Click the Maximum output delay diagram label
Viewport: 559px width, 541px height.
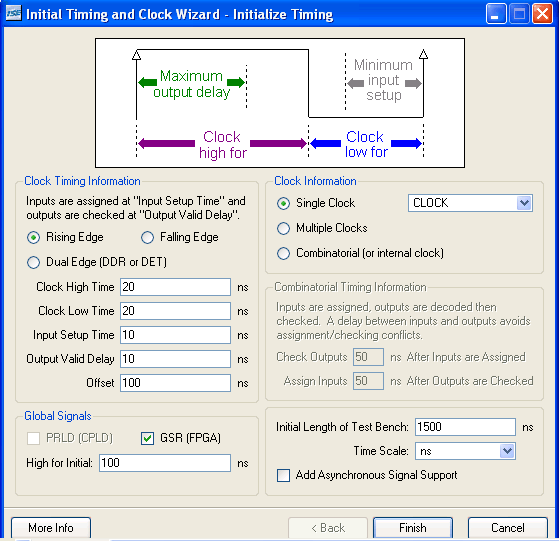[x=191, y=84]
